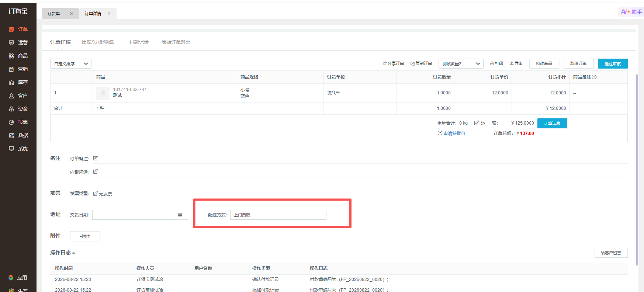Switch to the 订货单 tab

(54, 14)
